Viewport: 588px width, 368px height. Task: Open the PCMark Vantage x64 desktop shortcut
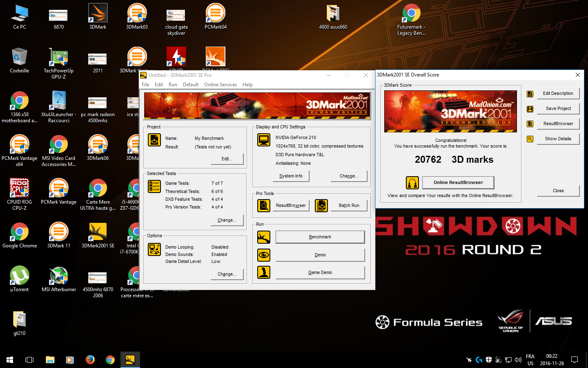[19, 150]
